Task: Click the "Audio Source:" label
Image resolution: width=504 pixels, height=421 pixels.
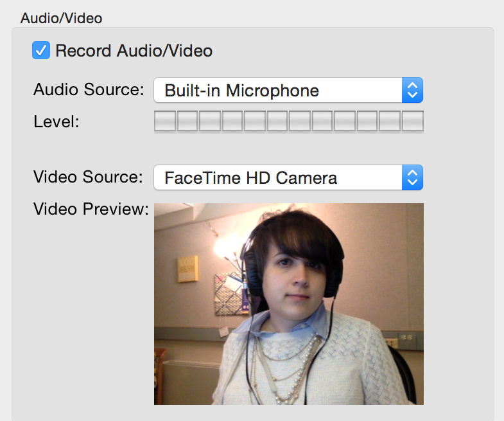Action: [89, 89]
